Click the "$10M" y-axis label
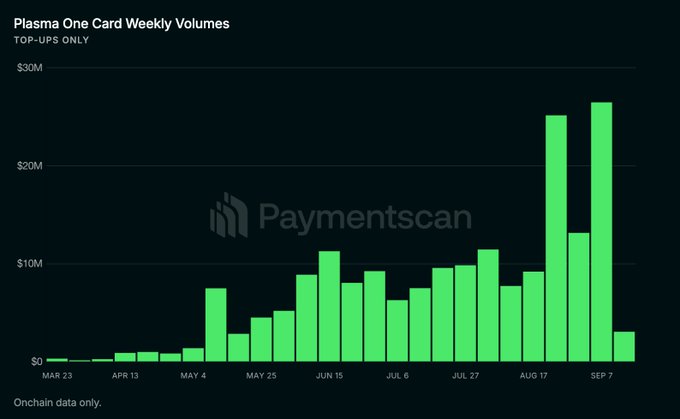Image resolution: width=680 pixels, height=419 pixels. (x=29, y=264)
